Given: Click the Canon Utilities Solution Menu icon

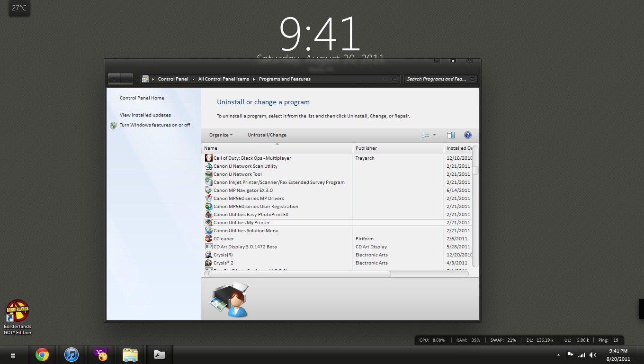Looking at the screenshot, I should (208, 230).
